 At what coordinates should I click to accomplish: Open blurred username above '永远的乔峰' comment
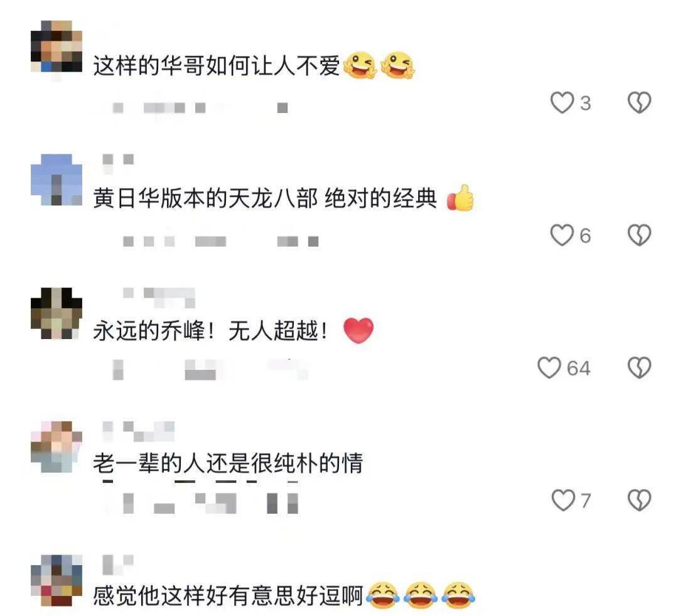(x=159, y=297)
